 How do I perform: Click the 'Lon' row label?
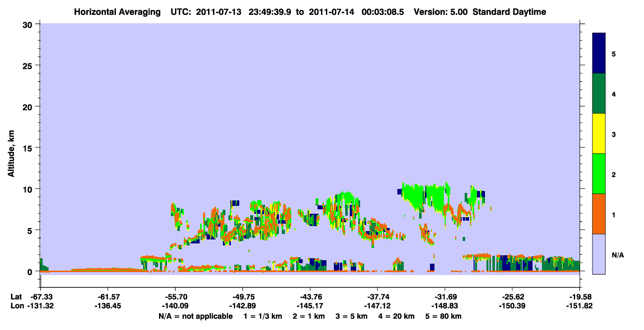16,306
